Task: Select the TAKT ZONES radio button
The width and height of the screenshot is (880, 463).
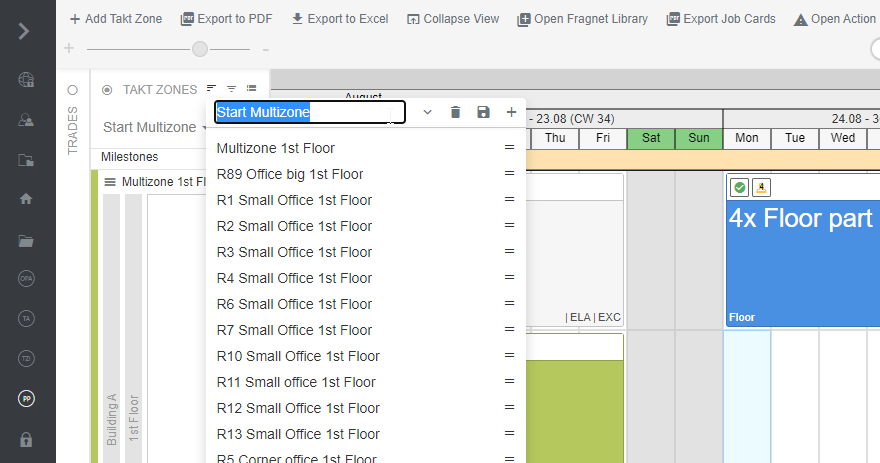Action: [107, 90]
